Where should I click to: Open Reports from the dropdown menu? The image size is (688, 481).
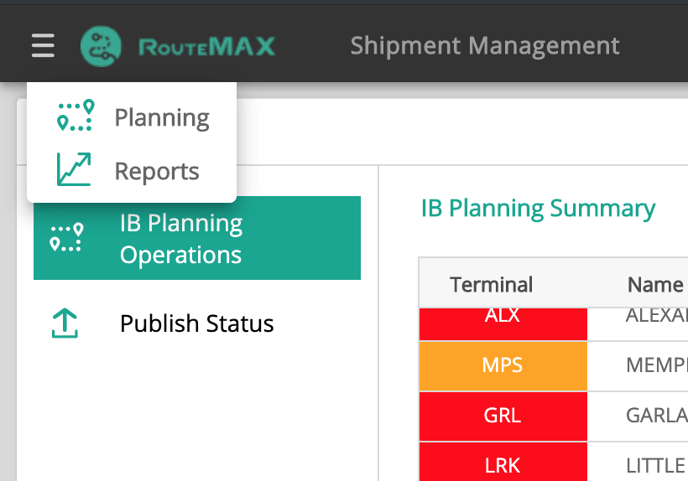click(156, 171)
